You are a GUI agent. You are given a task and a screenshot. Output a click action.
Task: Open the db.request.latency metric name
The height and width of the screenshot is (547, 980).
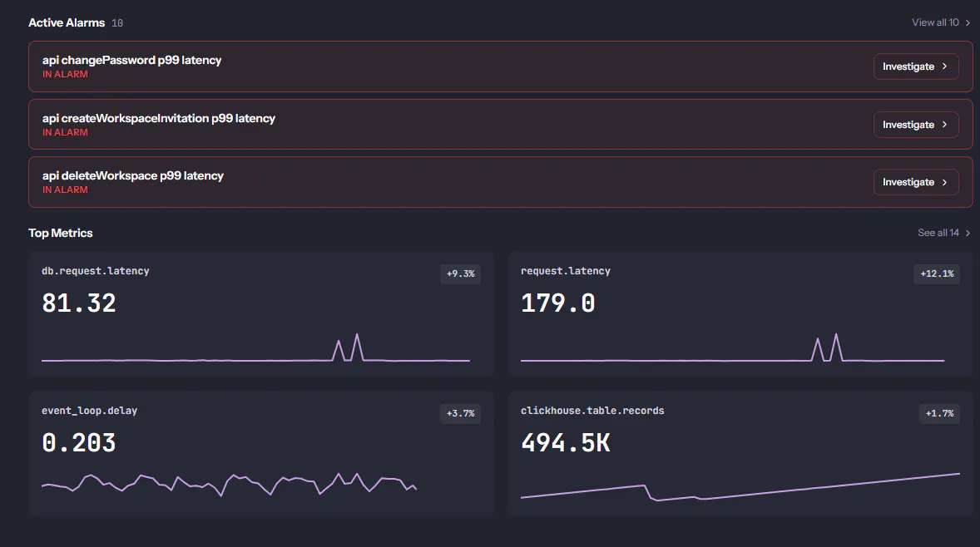[96, 271]
